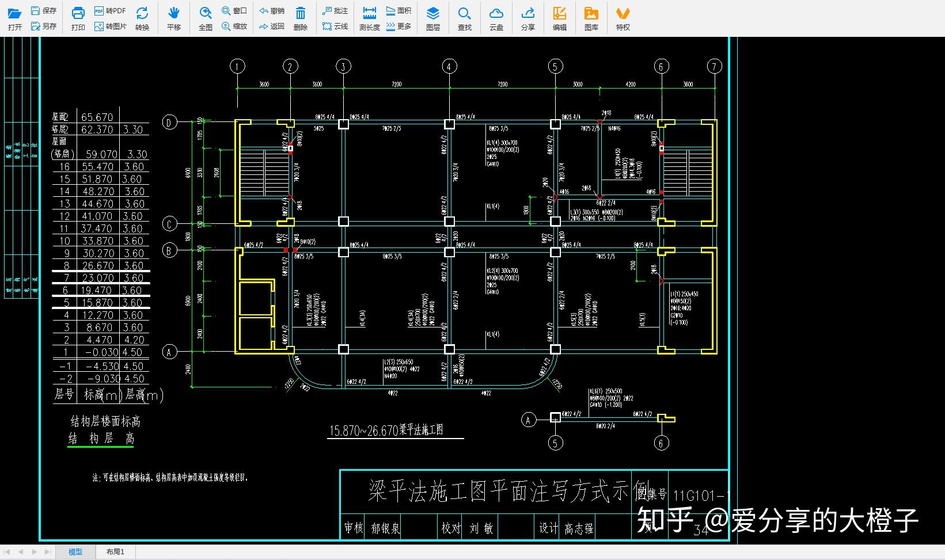Activate the 平移 pan hand tool
The image size is (945, 560).
174,18
